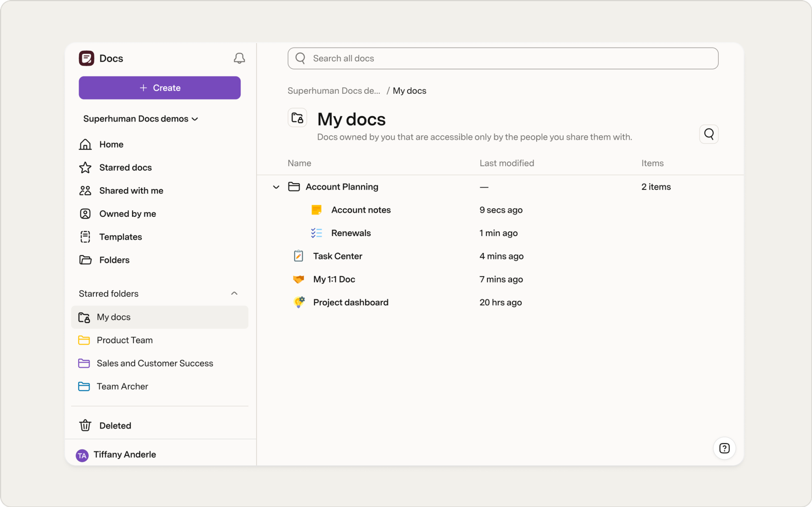
Task: Click the Items column header
Action: coord(652,163)
